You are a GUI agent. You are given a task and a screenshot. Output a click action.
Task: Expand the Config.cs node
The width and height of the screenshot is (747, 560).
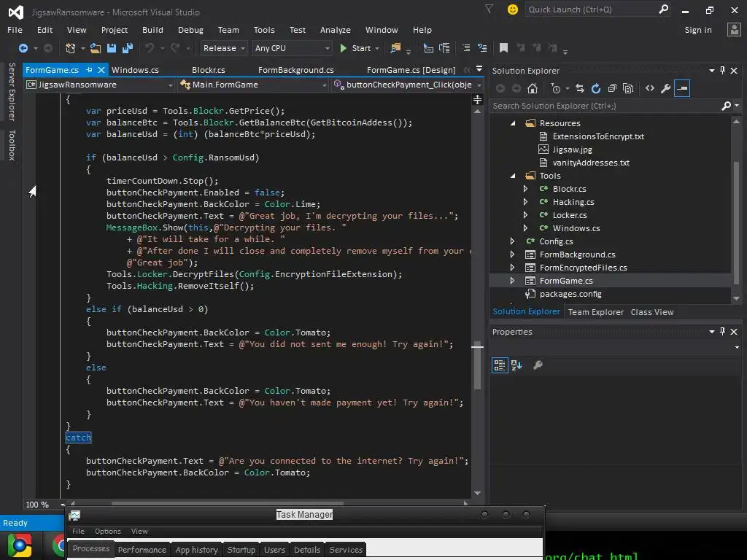[x=512, y=241]
